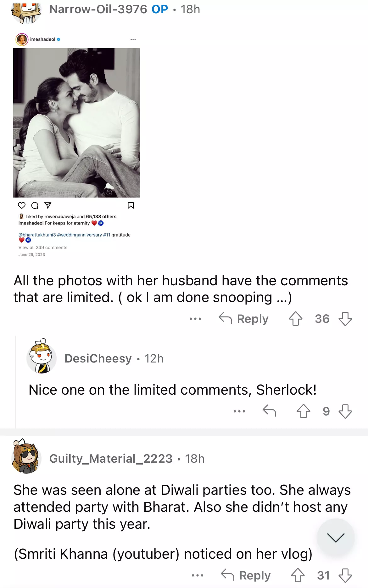The image size is (368, 588).
Task: Tap reply arrow on DesiCheesy's comment
Action: pos(269,411)
